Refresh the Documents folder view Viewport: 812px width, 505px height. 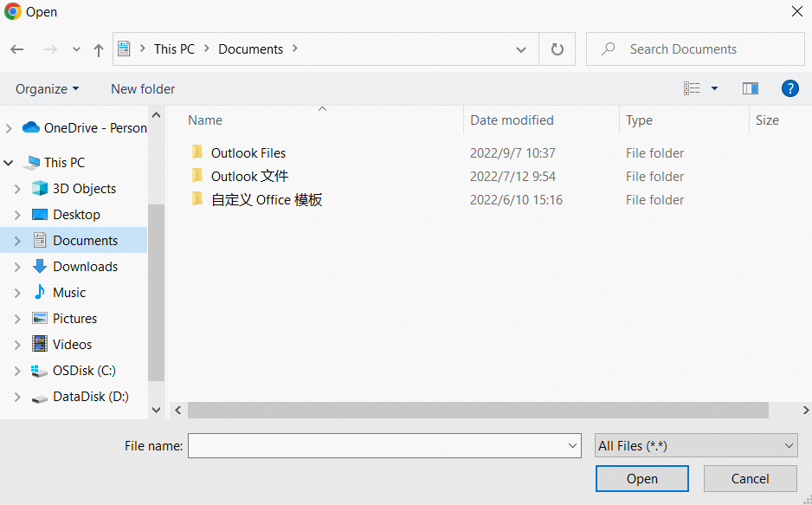(x=557, y=49)
